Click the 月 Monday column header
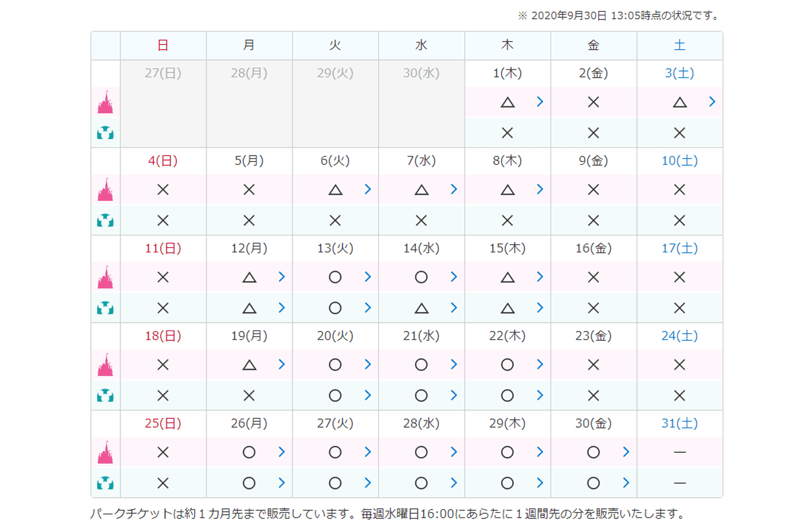797x532 pixels. [249, 45]
